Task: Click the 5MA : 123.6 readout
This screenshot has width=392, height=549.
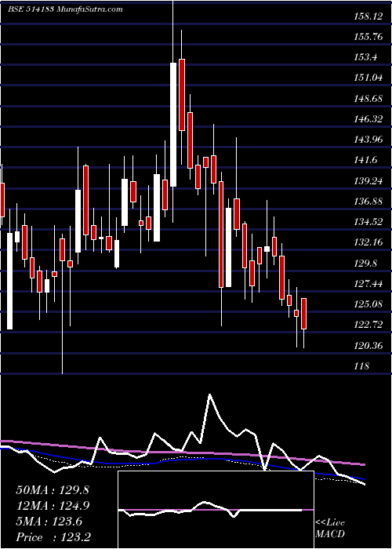Action: pos(49,522)
